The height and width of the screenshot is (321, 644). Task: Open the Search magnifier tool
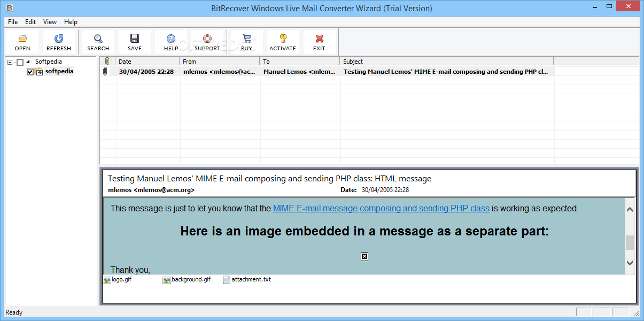click(x=98, y=39)
